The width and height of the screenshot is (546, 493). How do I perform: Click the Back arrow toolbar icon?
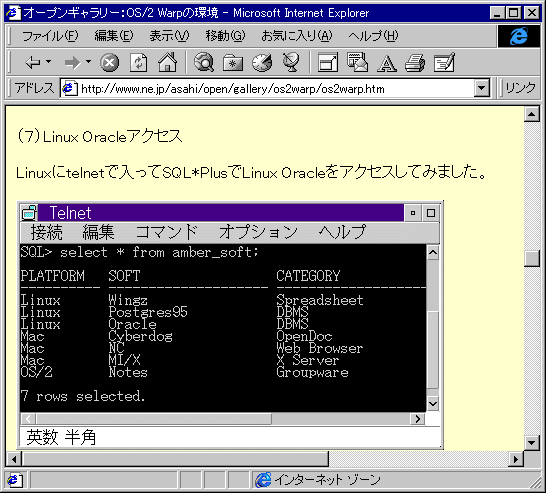(x=33, y=63)
